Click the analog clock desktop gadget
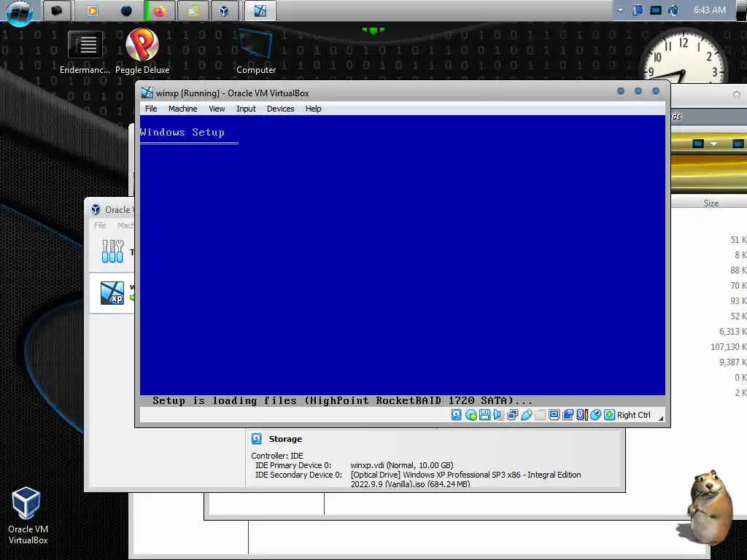Image resolution: width=747 pixels, height=560 pixels. tap(683, 56)
